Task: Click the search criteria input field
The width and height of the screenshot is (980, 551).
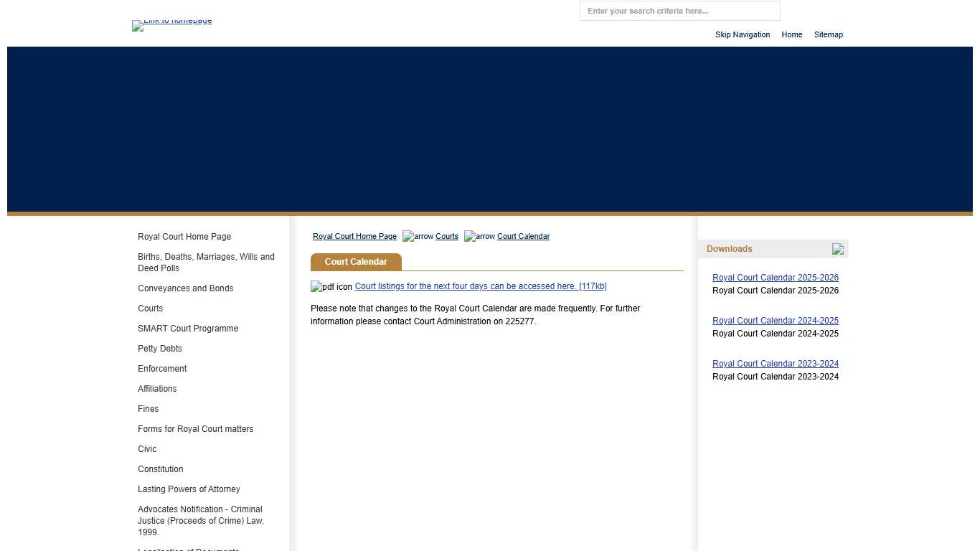Action: [679, 11]
